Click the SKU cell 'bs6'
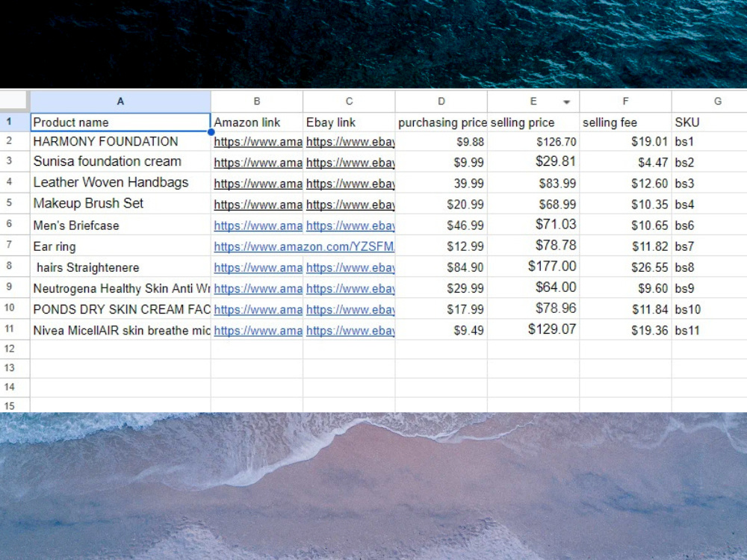747x560 pixels. [710, 225]
